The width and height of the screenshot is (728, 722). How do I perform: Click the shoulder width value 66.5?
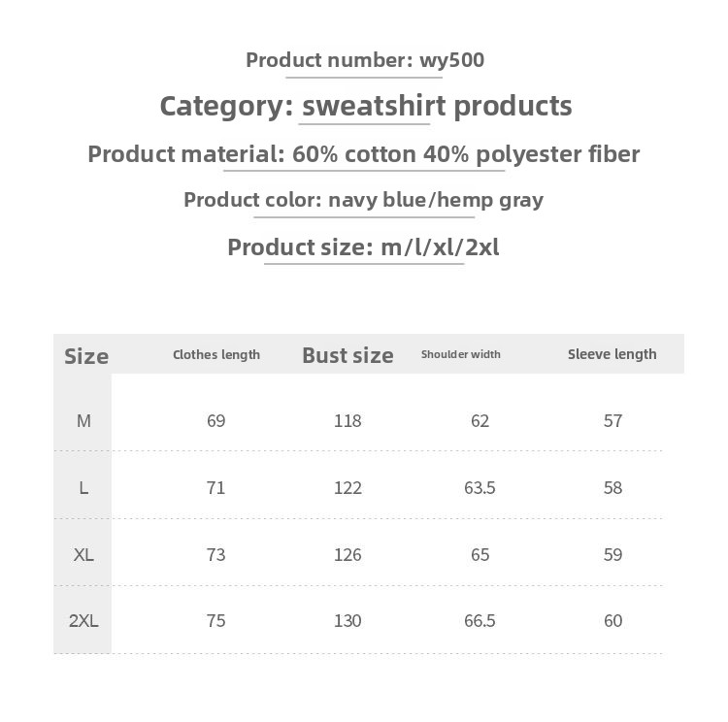click(x=480, y=621)
